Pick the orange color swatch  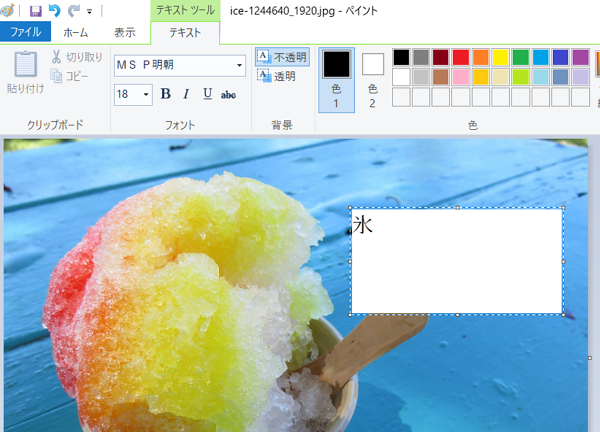(x=481, y=57)
